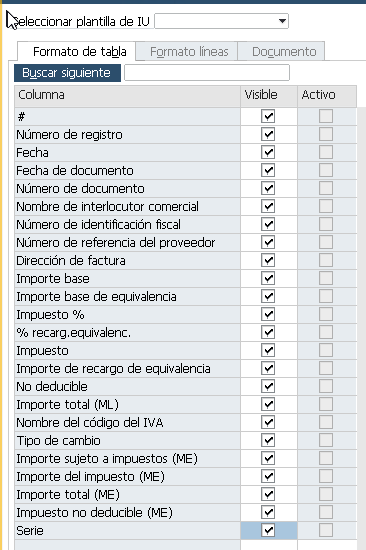Switch to the Documento tab
This screenshot has height=550, width=366.
click(x=284, y=52)
